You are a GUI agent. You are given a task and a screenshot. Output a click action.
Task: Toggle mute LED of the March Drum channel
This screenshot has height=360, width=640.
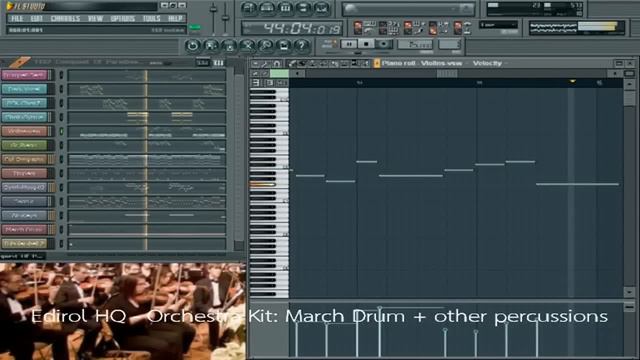[x=62, y=229]
